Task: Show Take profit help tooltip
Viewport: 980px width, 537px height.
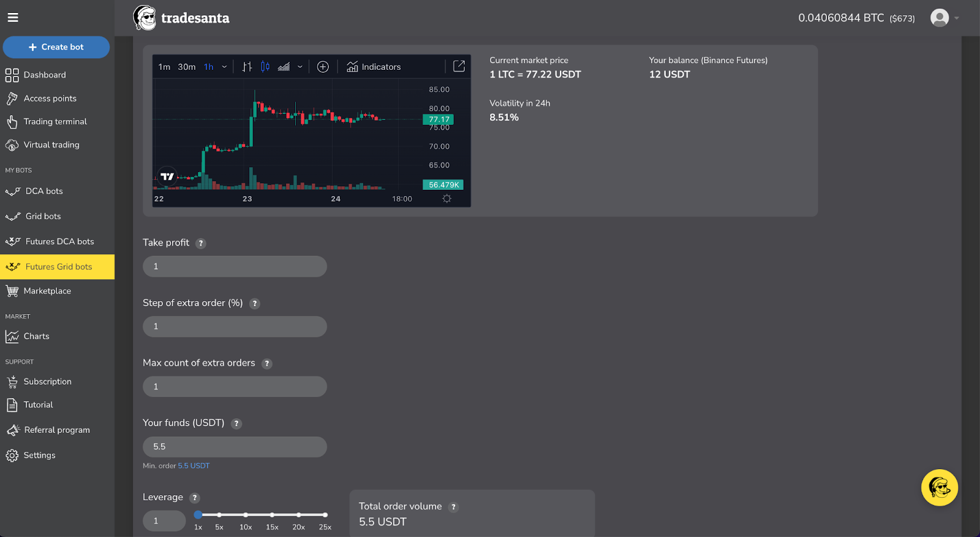Action: pos(201,243)
